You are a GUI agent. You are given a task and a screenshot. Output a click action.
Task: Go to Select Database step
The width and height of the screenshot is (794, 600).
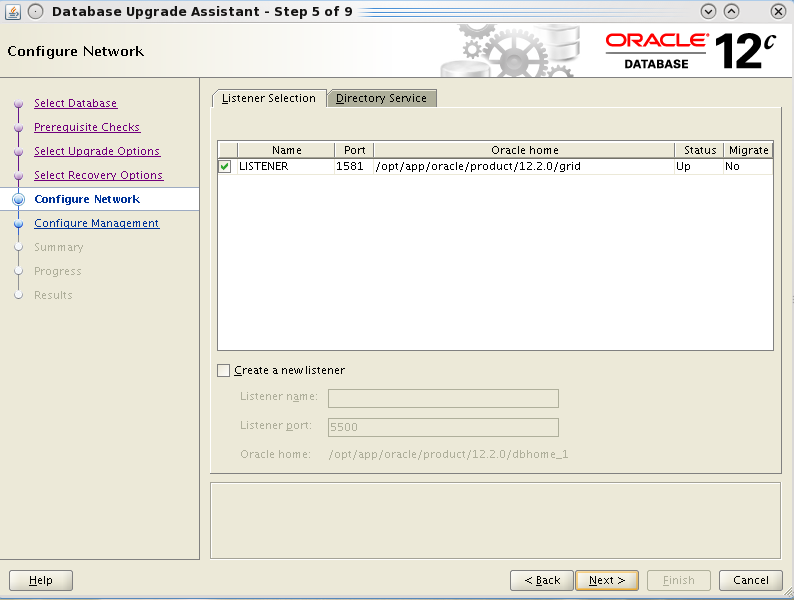(75, 103)
